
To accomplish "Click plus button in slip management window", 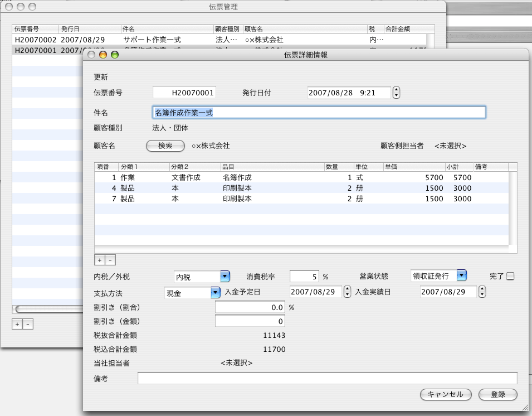I will (17, 324).
